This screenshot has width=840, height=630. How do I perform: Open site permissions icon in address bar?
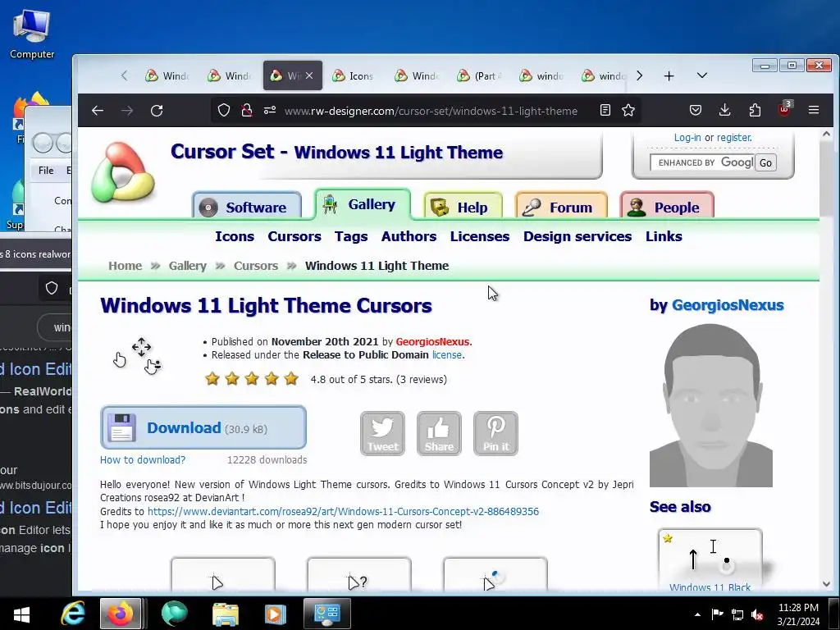click(x=269, y=111)
